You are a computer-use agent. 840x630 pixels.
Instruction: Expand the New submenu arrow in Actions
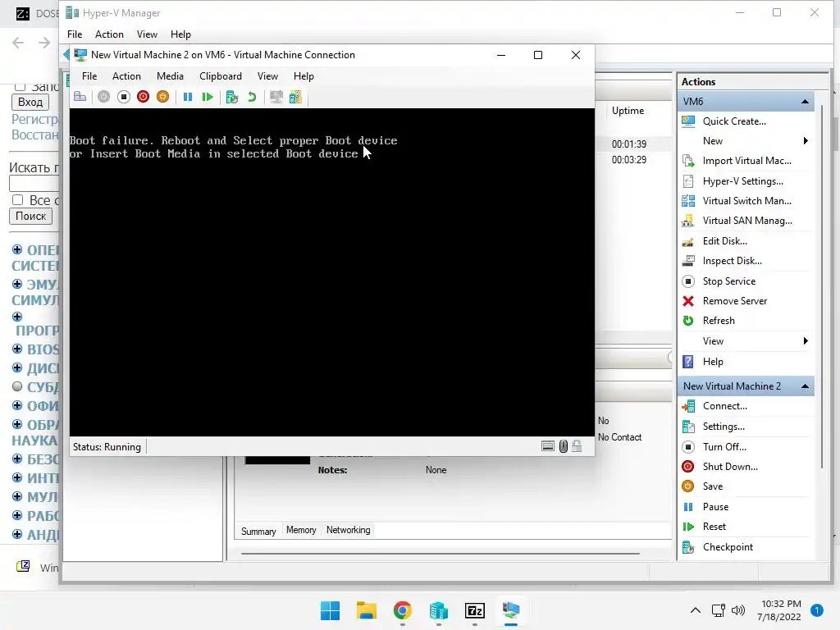tap(806, 141)
